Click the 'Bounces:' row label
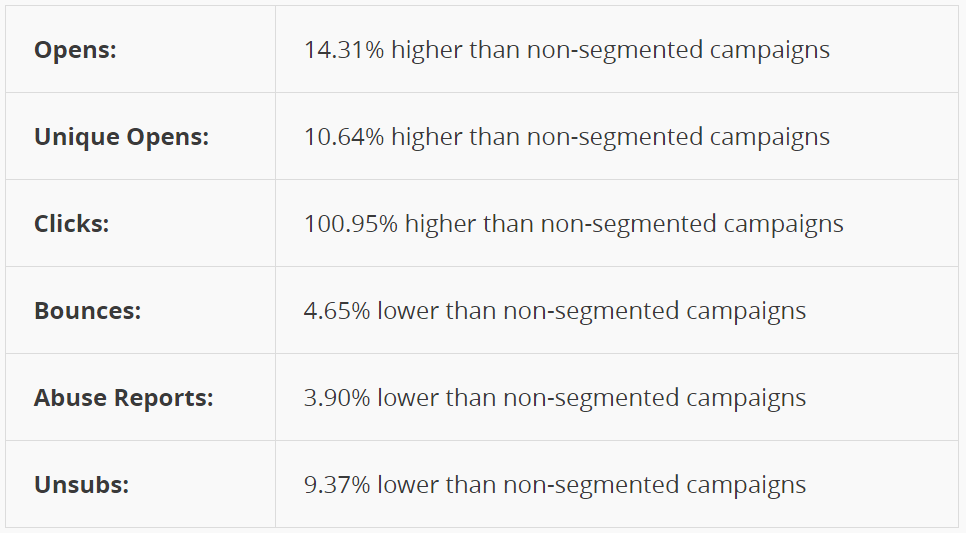Screen dimensions: 966x533 [x=87, y=311]
